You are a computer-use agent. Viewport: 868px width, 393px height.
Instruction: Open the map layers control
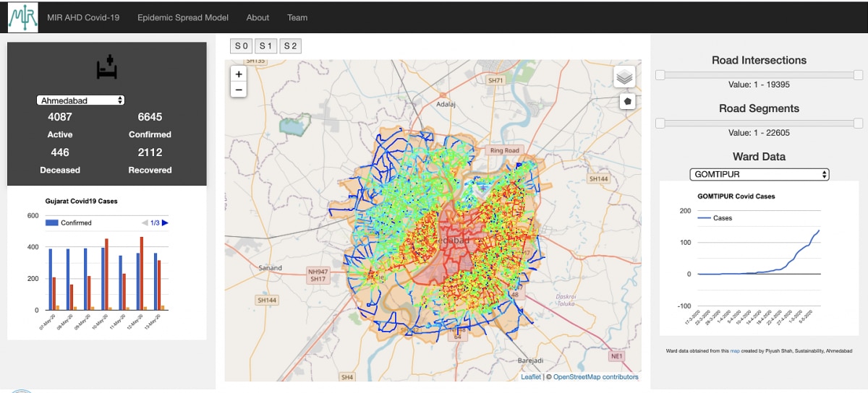click(x=624, y=77)
